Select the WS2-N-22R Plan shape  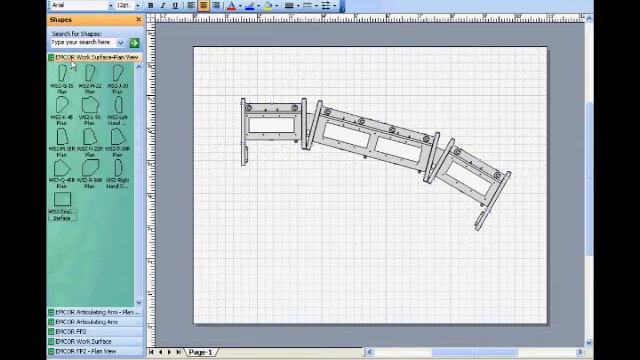point(90,142)
